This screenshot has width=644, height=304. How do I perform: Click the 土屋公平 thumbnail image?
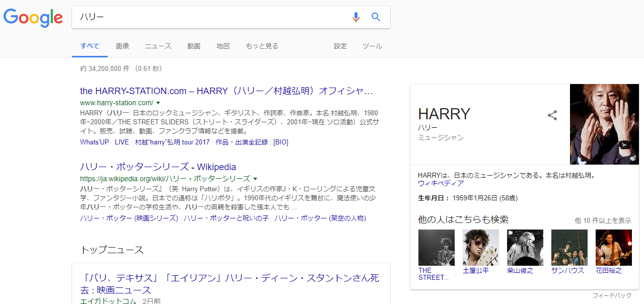tap(481, 248)
